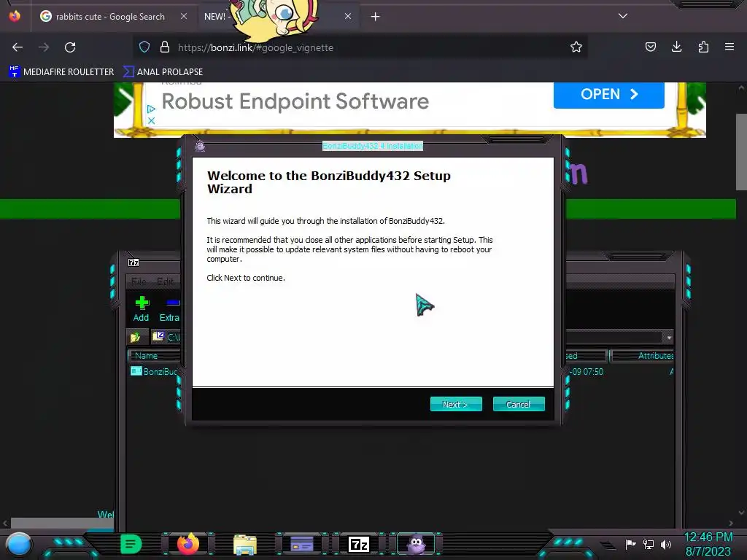Viewport: 747px width, 560px height.
Task: Bookmark this page with the star
Action: (x=576, y=47)
